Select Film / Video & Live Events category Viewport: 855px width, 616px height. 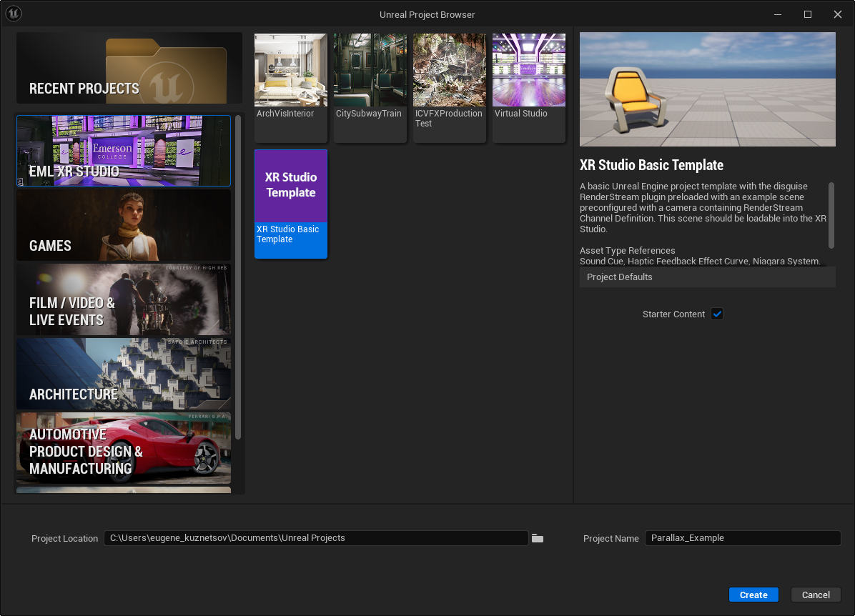124,299
